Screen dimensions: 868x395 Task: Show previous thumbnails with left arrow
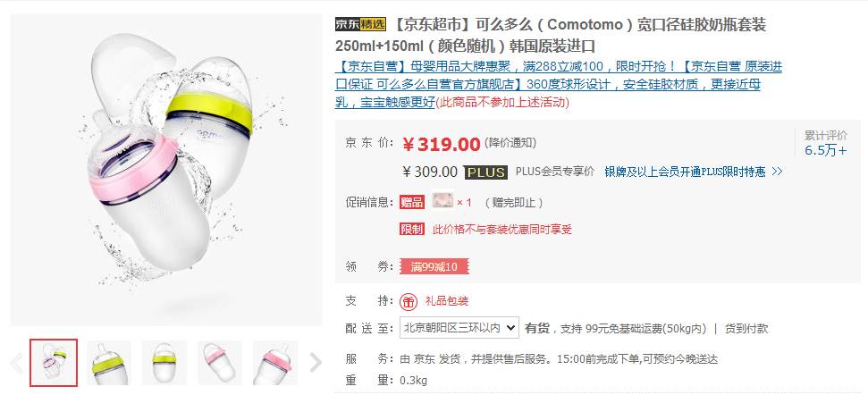coord(17,363)
